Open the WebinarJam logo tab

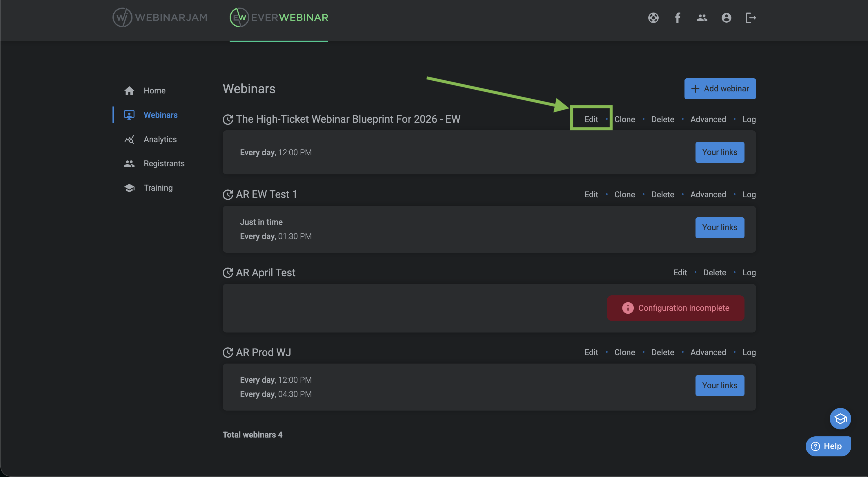pyautogui.click(x=160, y=17)
